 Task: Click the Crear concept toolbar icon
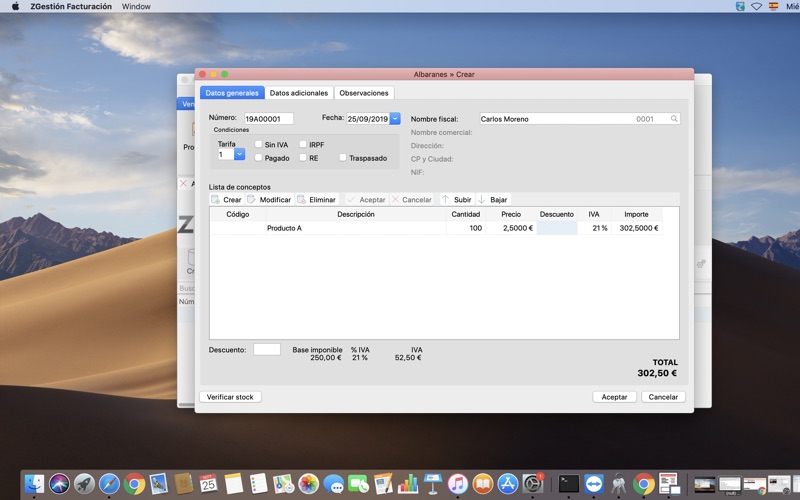(x=216, y=199)
